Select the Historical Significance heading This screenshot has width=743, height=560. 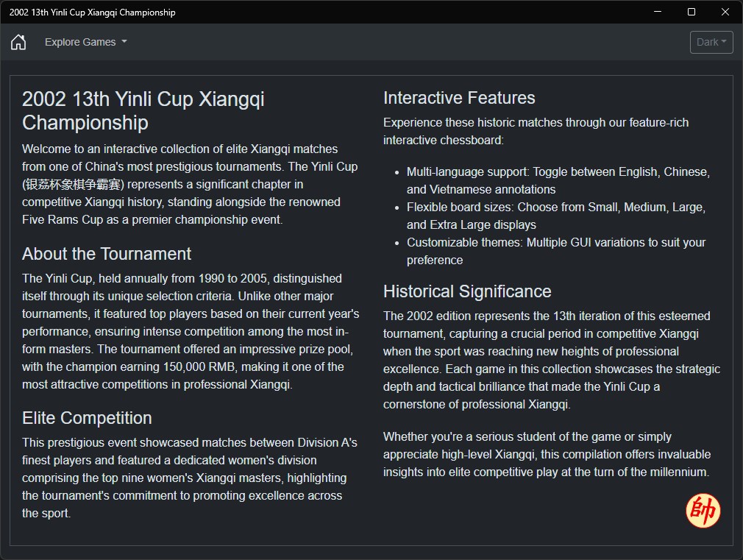(467, 291)
